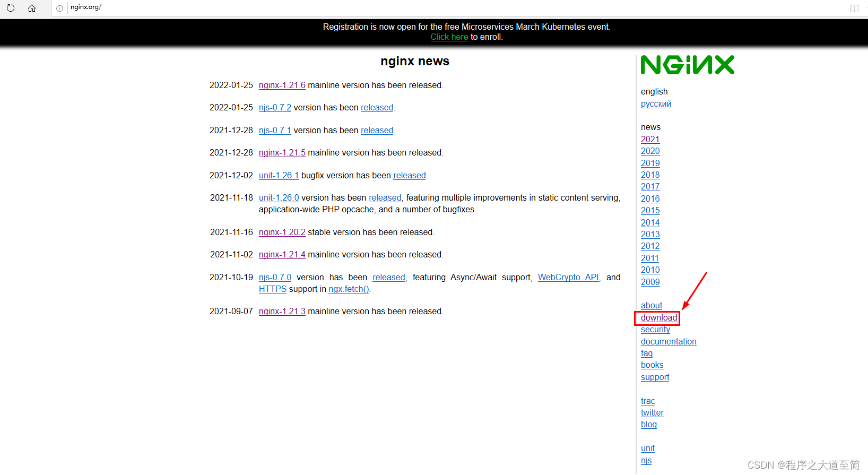Click the 'english' language label

(x=654, y=92)
